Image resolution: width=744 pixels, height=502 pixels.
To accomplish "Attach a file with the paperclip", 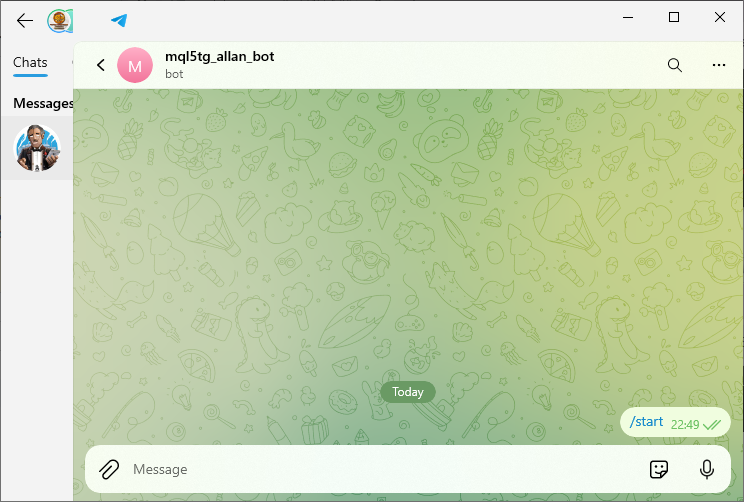I will (109, 469).
